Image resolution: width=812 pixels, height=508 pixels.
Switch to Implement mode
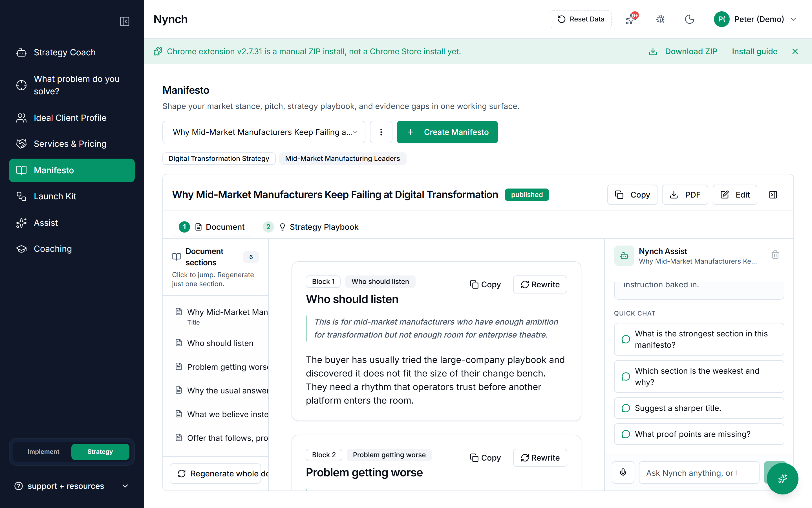pos(43,452)
